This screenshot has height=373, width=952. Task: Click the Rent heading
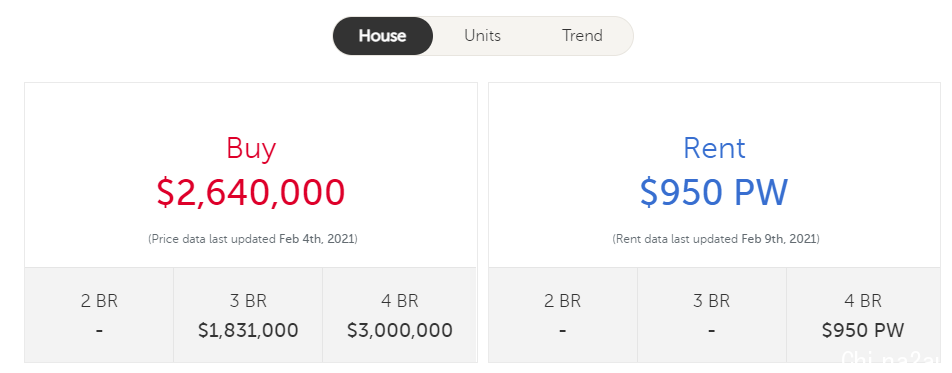point(714,148)
